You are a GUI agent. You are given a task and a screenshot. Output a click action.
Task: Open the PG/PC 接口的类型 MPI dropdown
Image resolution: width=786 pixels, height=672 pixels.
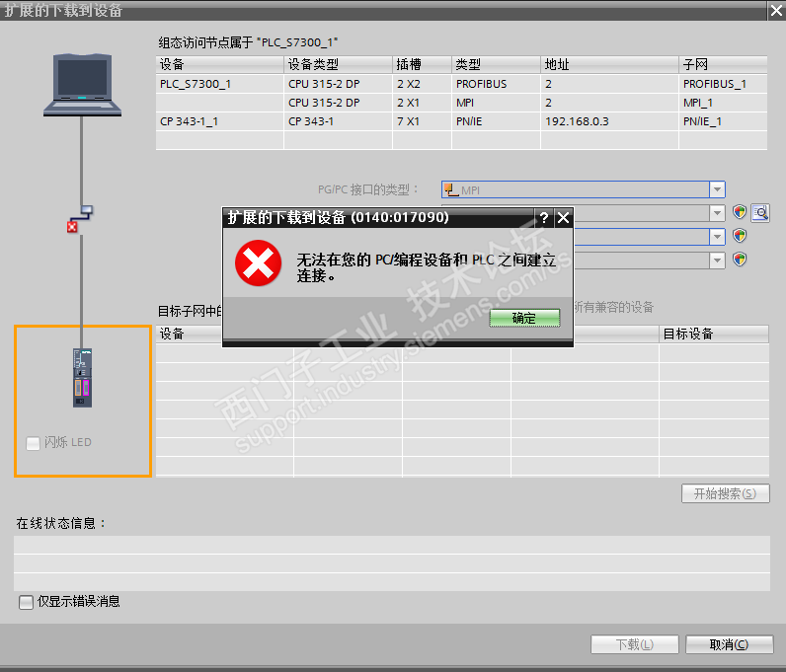coord(717,189)
